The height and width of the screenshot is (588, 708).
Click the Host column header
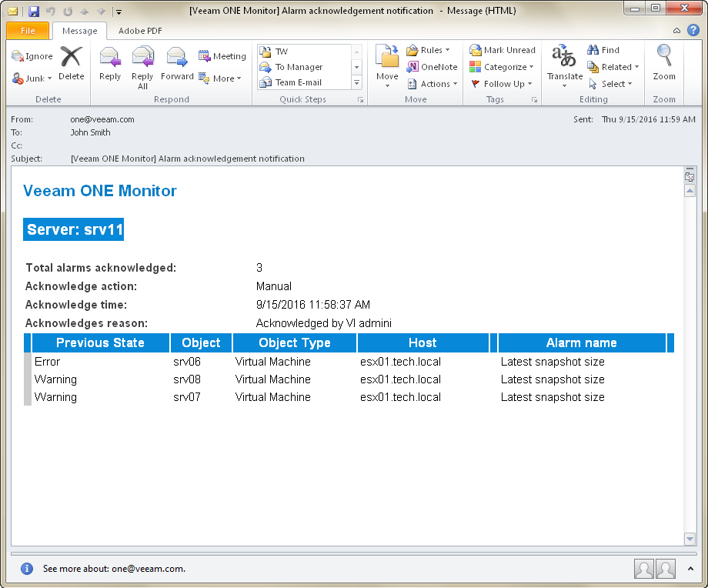point(422,342)
